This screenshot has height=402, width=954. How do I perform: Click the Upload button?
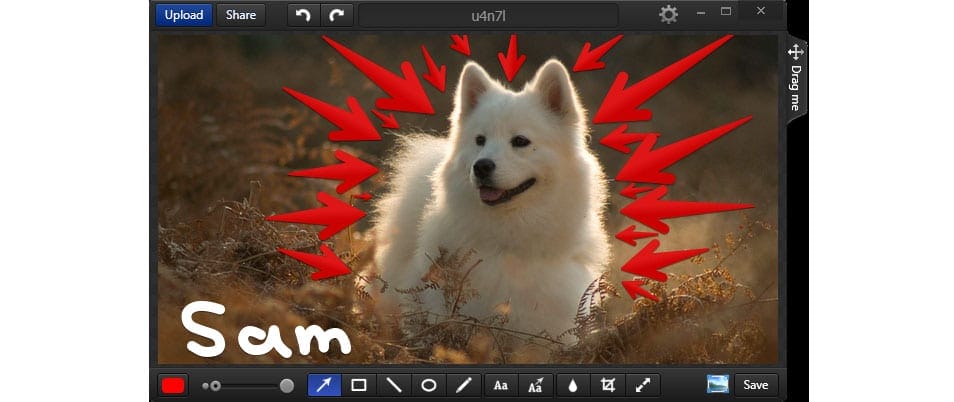point(184,15)
